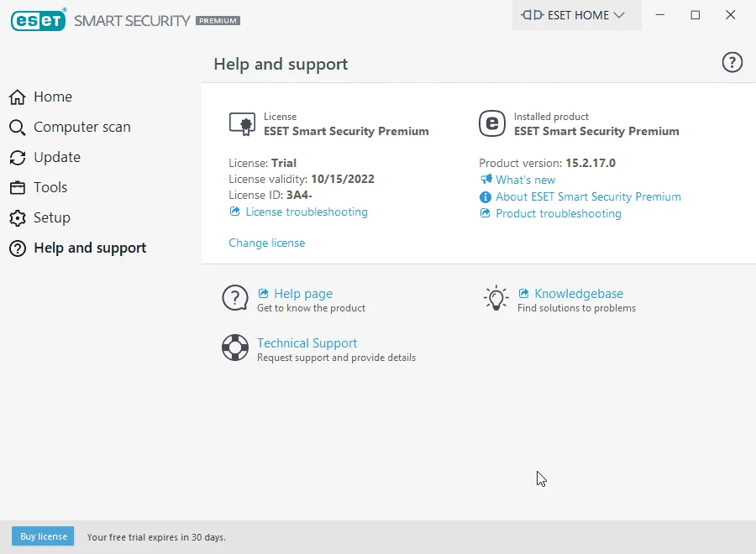This screenshot has height=554, width=756.
Task: Click license validity date 10/15/2022
Action: 343,179
